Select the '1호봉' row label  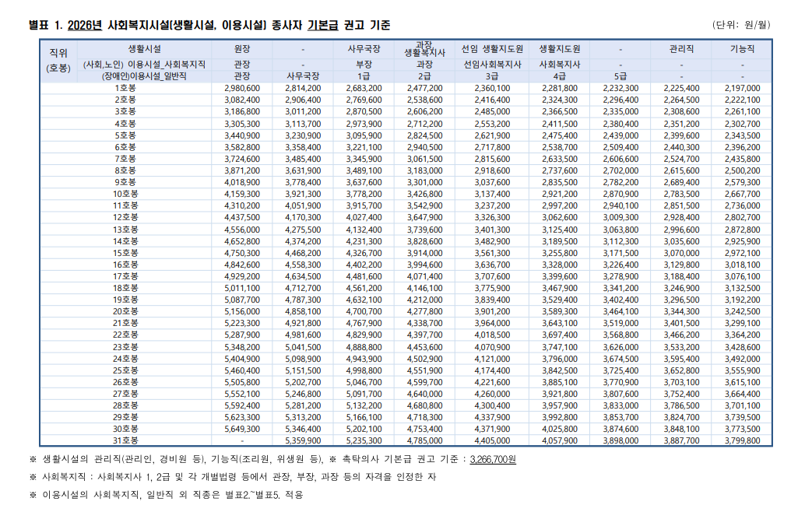tap(125, 88)
